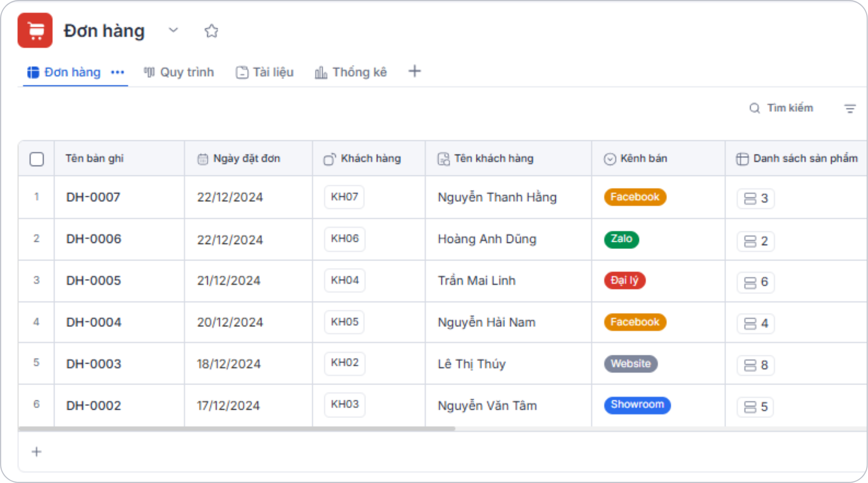Open record DH-0005

coord(94,281)
